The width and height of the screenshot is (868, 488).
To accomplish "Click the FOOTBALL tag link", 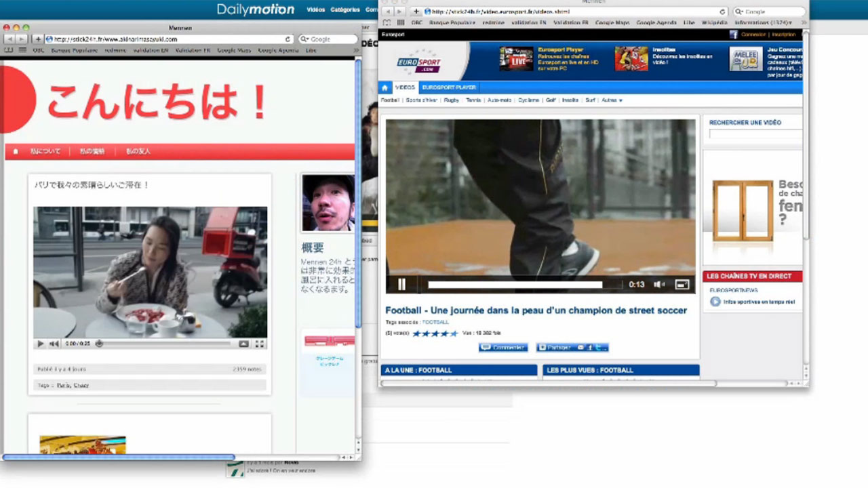I will coord(435,322).
